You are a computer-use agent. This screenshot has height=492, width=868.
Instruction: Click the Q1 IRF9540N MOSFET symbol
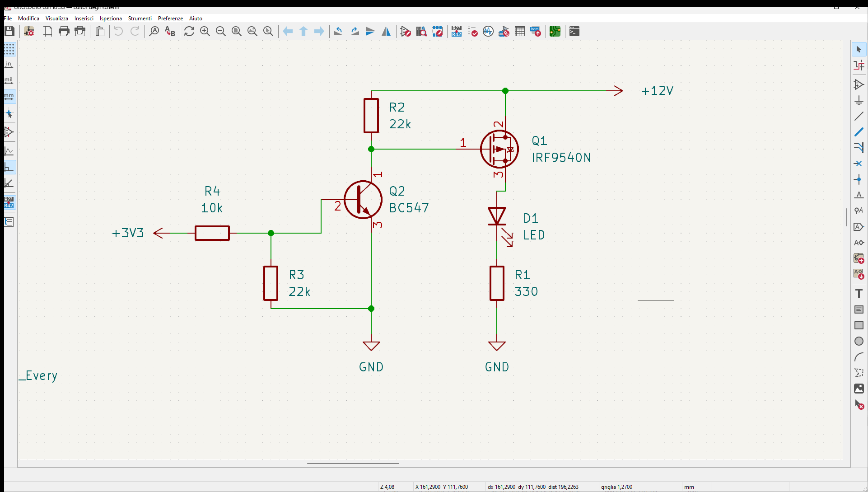(499, 149)
